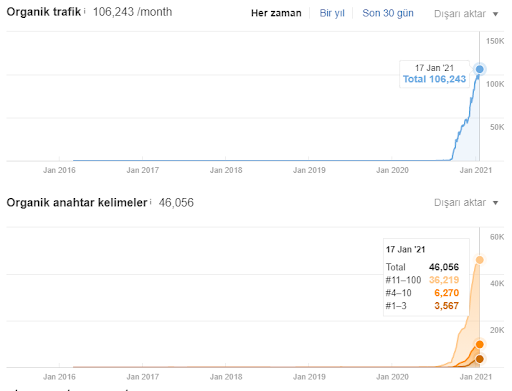Open the Dışarı aktar dropdown for the keywords chart

pos(466,203)
